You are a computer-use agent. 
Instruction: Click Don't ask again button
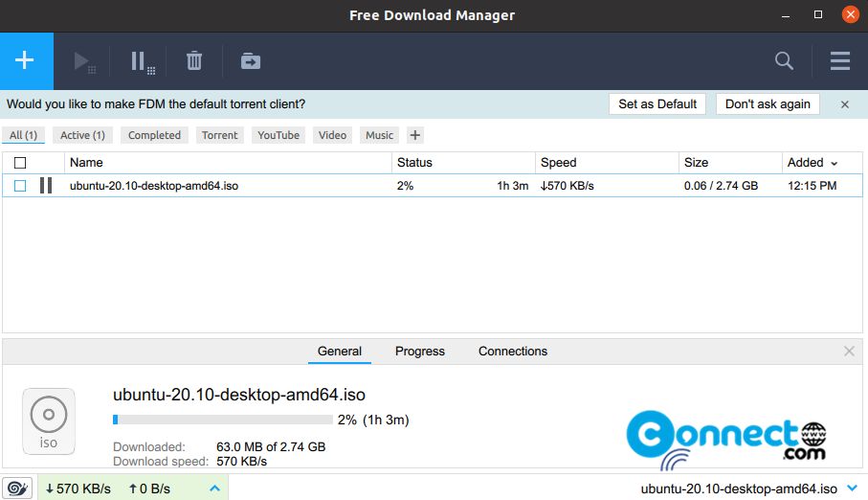coord(768,104)
